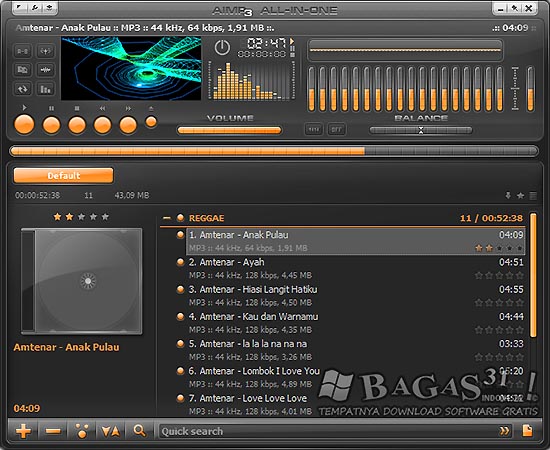
Task: Click the equalizer preset button beside OFF
Action: [x=314, y=129]
